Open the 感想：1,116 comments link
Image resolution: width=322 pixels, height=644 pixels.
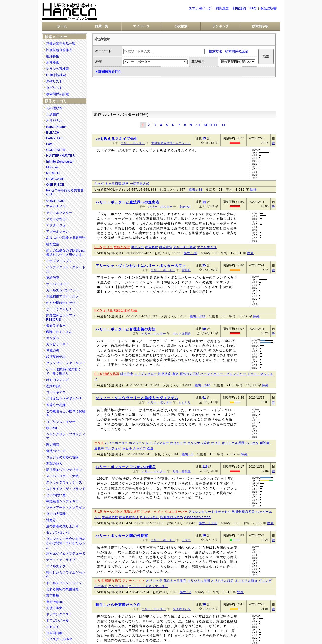tap(208, 523)
